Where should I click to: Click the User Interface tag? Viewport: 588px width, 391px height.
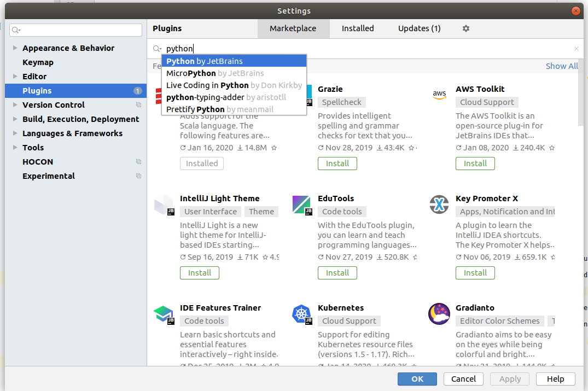coord(211,212)
